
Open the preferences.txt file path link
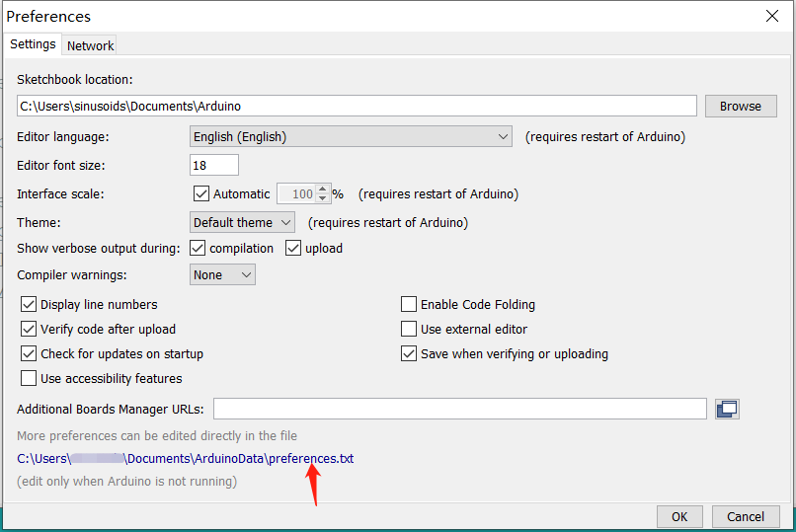186,458
